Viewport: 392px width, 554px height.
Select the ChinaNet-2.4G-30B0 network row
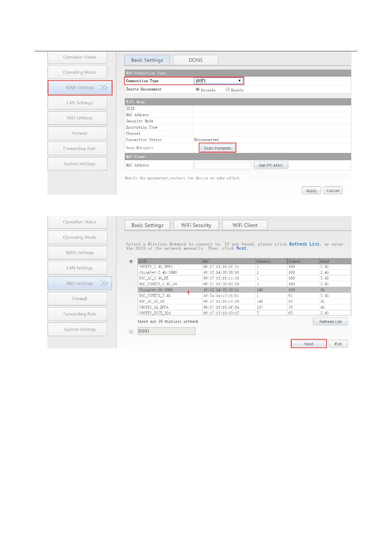pos(245,272)
